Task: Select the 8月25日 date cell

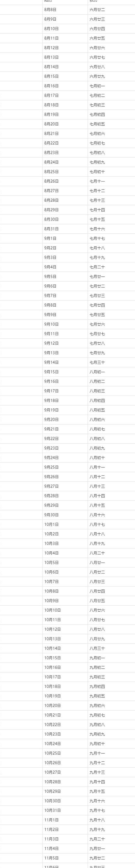Action: click(x=65, y=171)
